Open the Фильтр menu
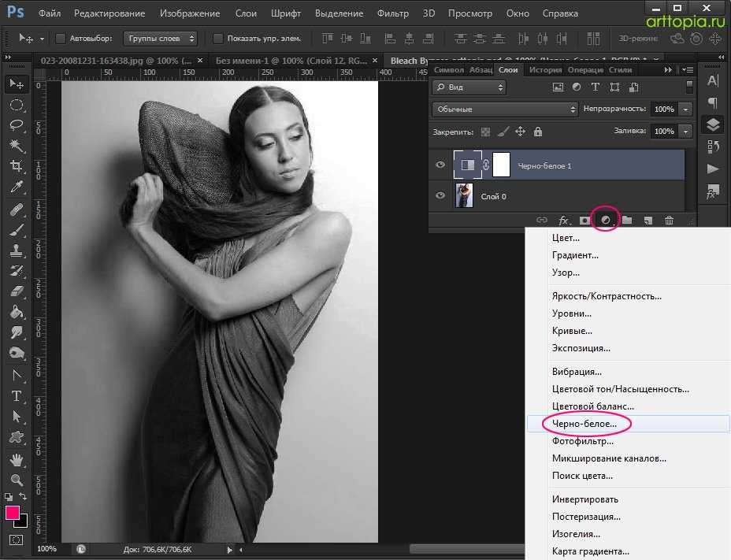 pyautogui.click(x=393, y=13)
